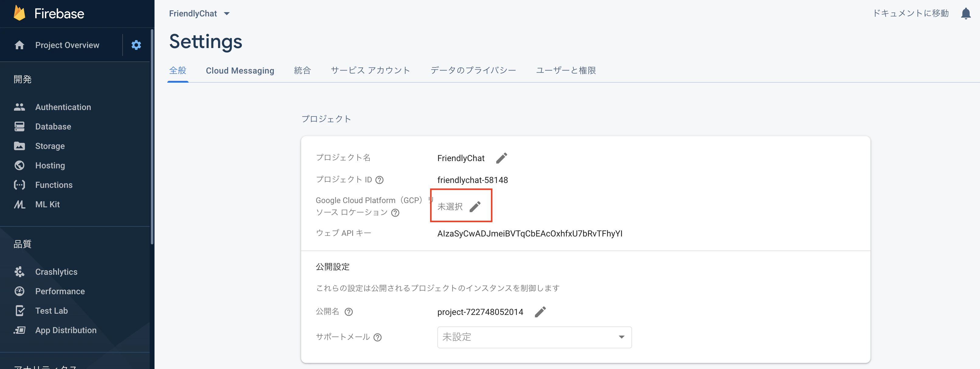Open Authentication section label
Image resolution: width=980 pixels, height=369 pixels.
click(x=63, y=107)
